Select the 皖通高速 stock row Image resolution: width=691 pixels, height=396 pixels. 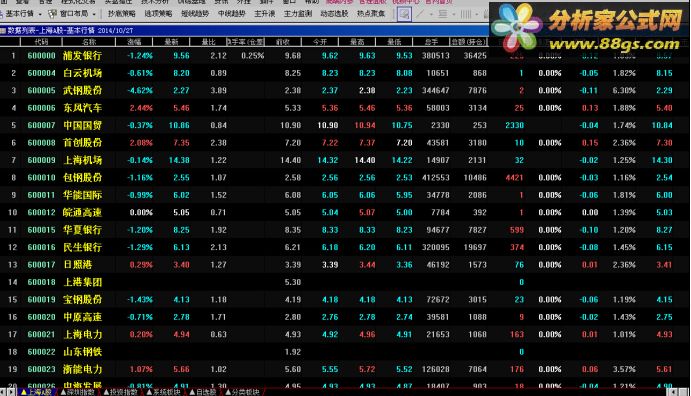346,212
